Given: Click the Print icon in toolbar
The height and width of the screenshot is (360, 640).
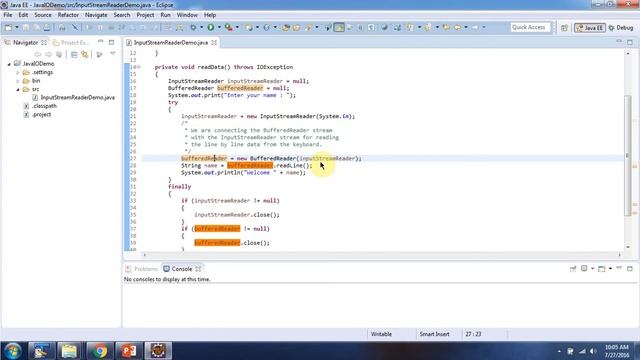Looking at the screenshot, I should pos(47,27).
